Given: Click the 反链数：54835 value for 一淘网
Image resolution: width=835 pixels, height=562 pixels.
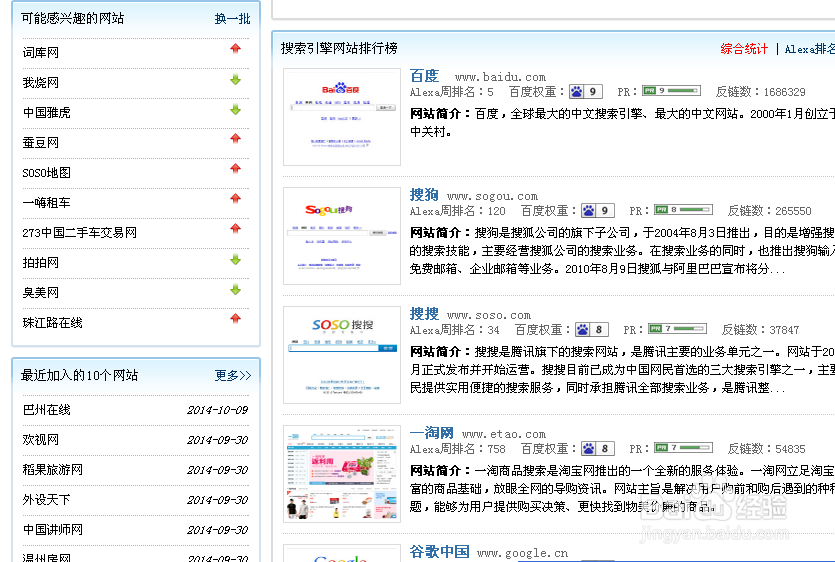Looking at the screenshot, I should coord(767,449).
